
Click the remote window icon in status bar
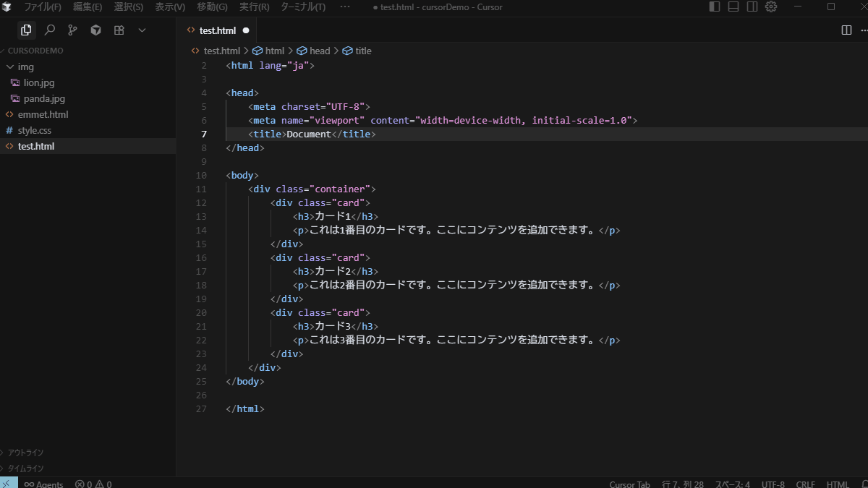pos(7,483)
